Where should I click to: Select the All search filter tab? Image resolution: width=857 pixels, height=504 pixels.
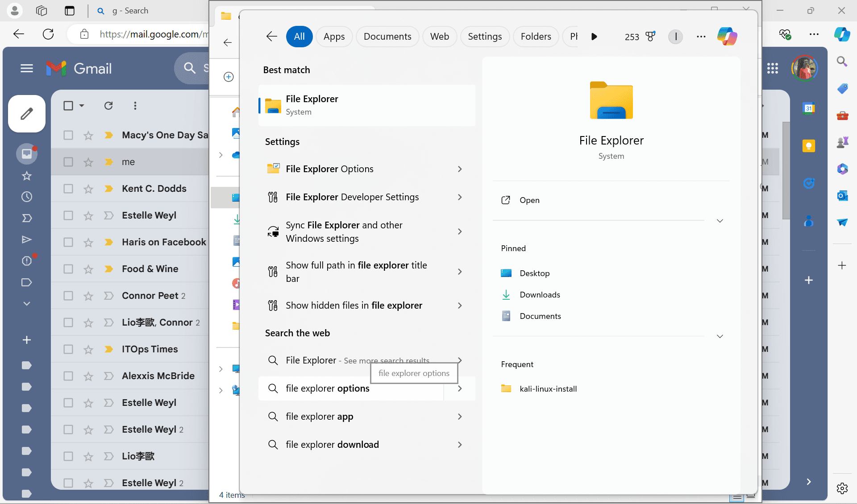(x=299, y=37)
